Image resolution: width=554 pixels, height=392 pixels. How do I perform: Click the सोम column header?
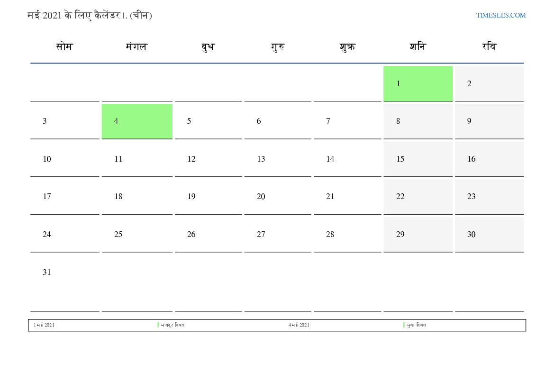[x=64, y=46]
